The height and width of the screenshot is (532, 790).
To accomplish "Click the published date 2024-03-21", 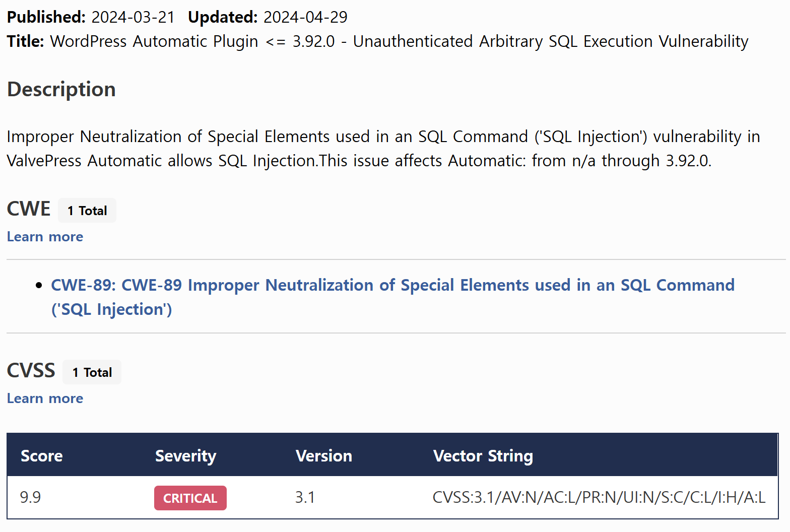I will [133, 17].
